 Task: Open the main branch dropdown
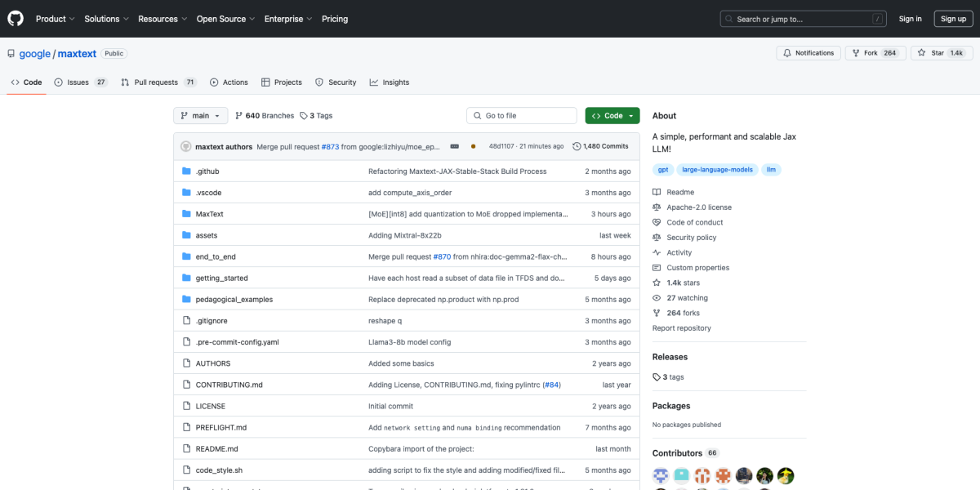point(199,116)
